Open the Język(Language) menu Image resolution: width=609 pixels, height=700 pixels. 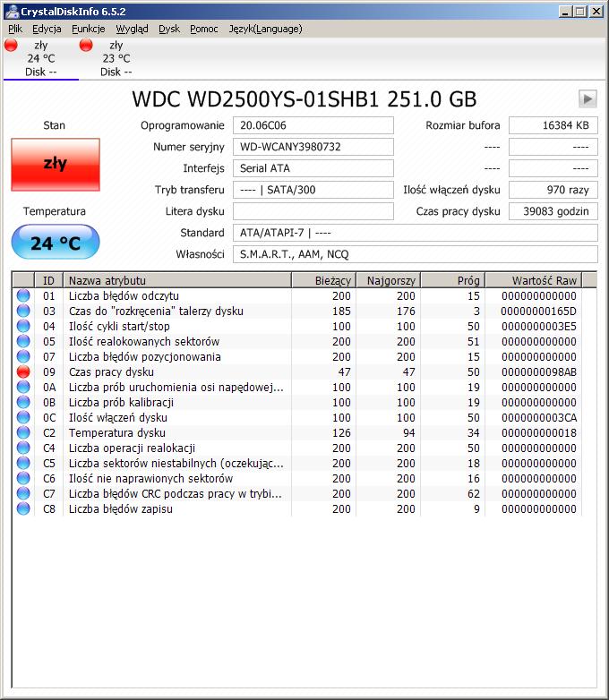(265, 29)
